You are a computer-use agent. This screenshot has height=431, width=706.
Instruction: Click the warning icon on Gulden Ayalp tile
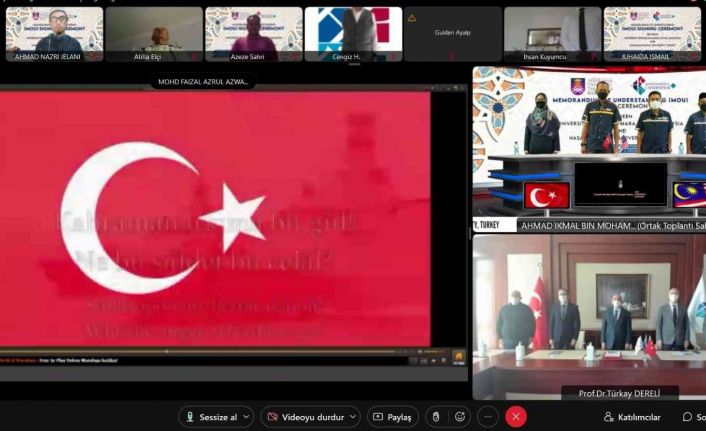tap(412, 18)
